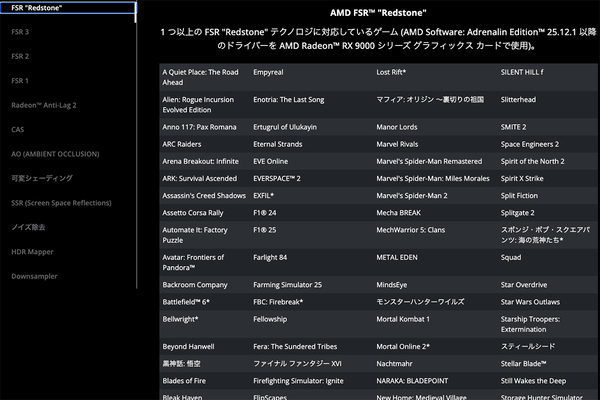Click the Mecha BREAK entry
Screen dimensions: 600x400
click(398, 213)
